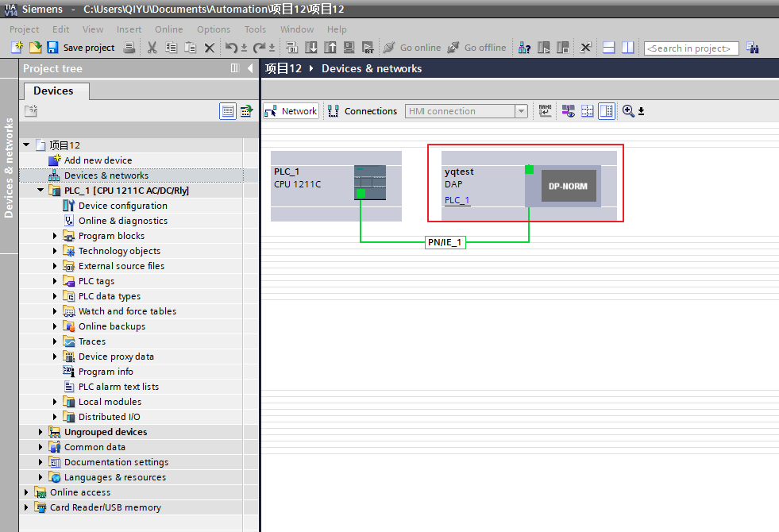This screenshot has height=532, width=779.
Task: Collapse the 项目12 root tree node
Action: tap(26, 145)
